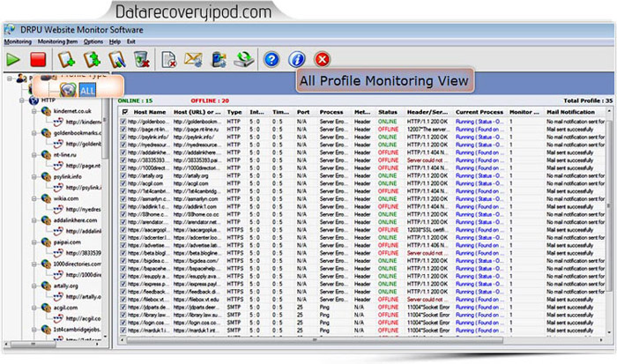617x364 pixels.
Task: Click computer settings gear toolbar icon
Action: click(x=219, y=59)
